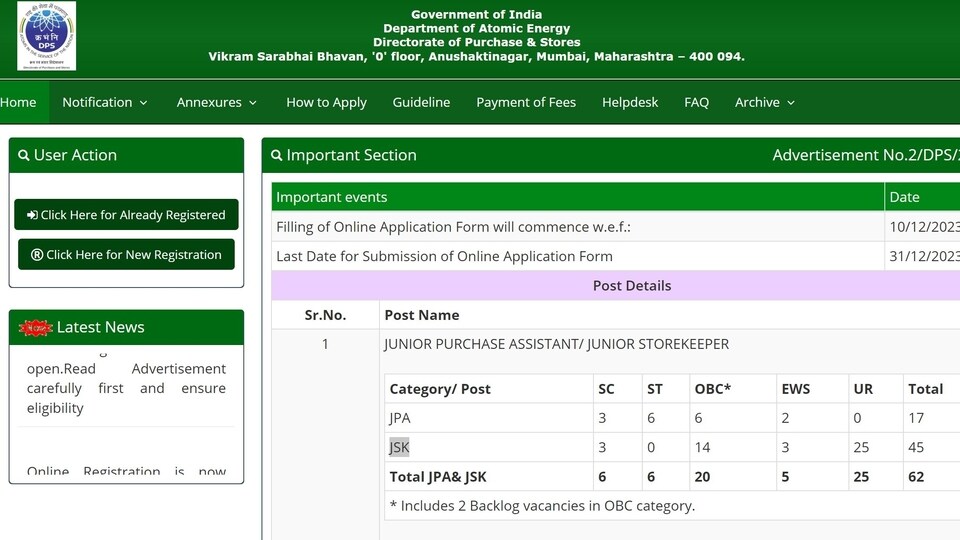This screenshot has width=960, height=540.
Task: Open the Helpdesk menu item
Action: pos(630,102)
